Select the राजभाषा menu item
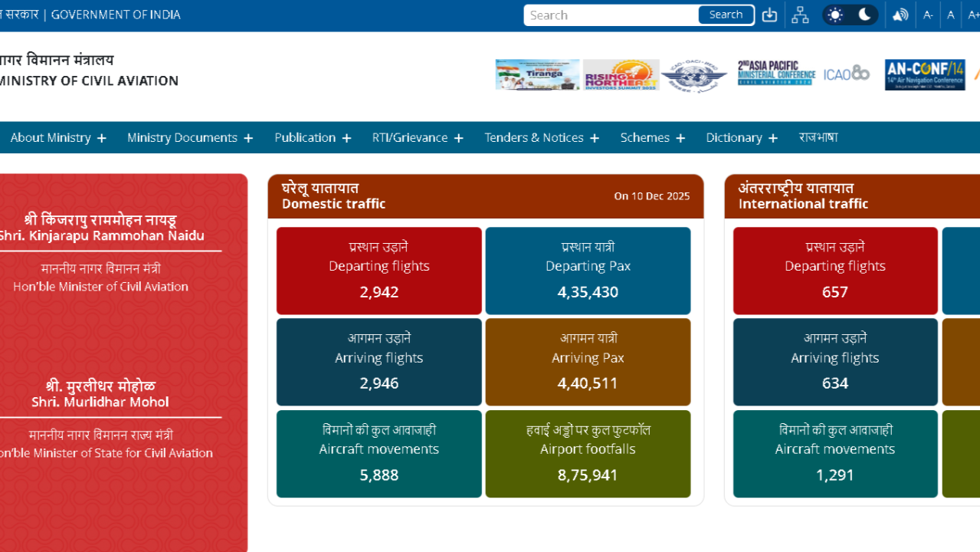 [818, 138]
